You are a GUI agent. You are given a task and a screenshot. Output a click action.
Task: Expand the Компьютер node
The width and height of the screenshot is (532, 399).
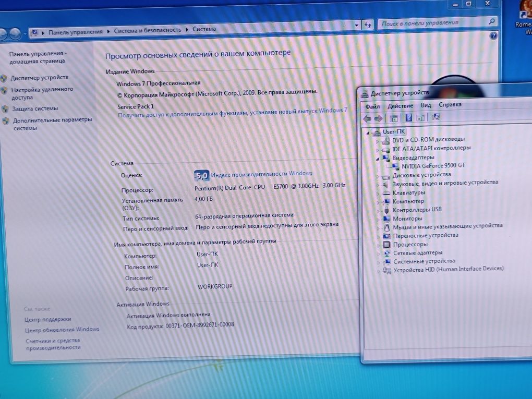click(378, 202)
